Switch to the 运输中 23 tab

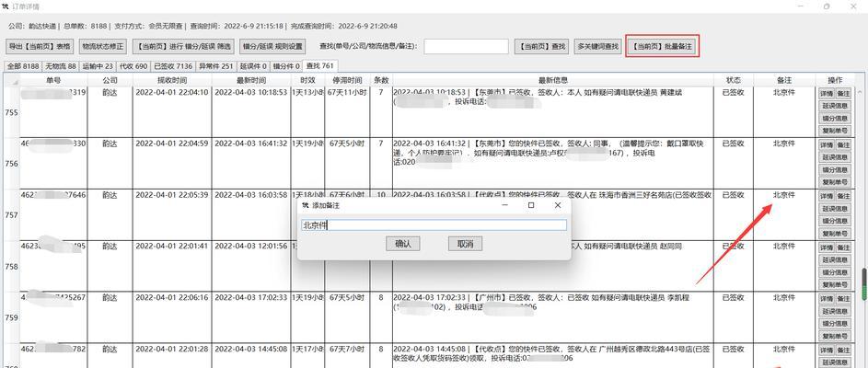coord(98,66)
